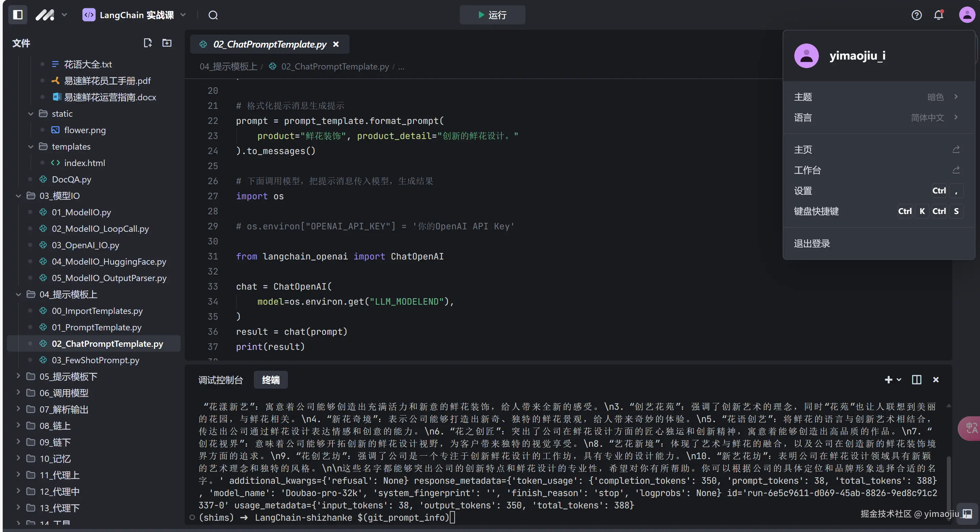Image resolution: width=980 pixels, height=532 pixels.
Task: Expand the 07_解析输出 folder
Action: point(18,409)
